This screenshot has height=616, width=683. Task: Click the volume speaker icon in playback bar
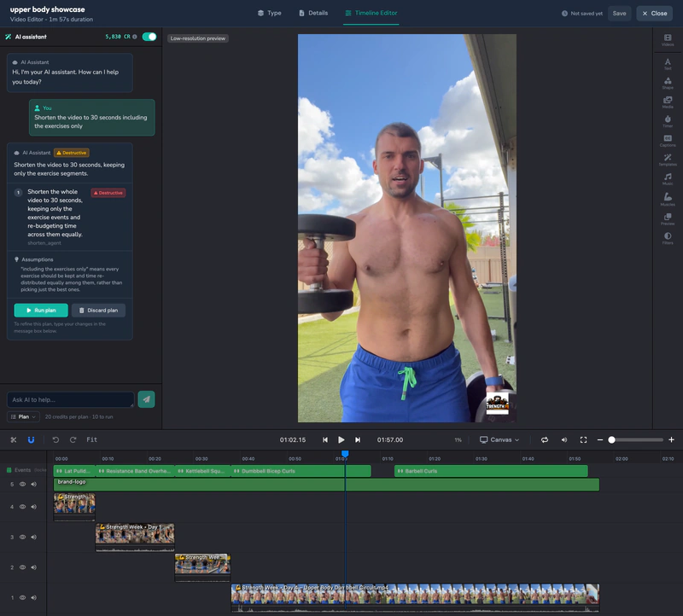(564, 439)
